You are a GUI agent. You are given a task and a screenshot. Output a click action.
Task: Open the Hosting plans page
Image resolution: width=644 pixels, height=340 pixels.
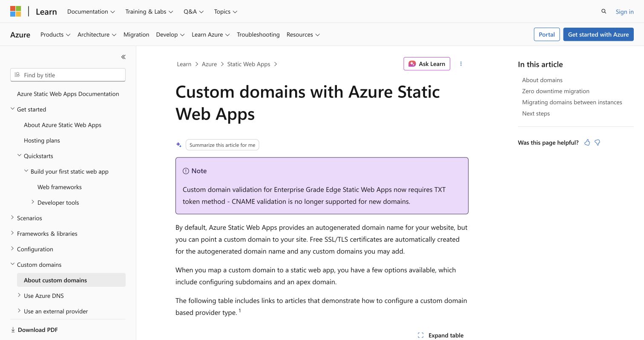tap(42, 140)
